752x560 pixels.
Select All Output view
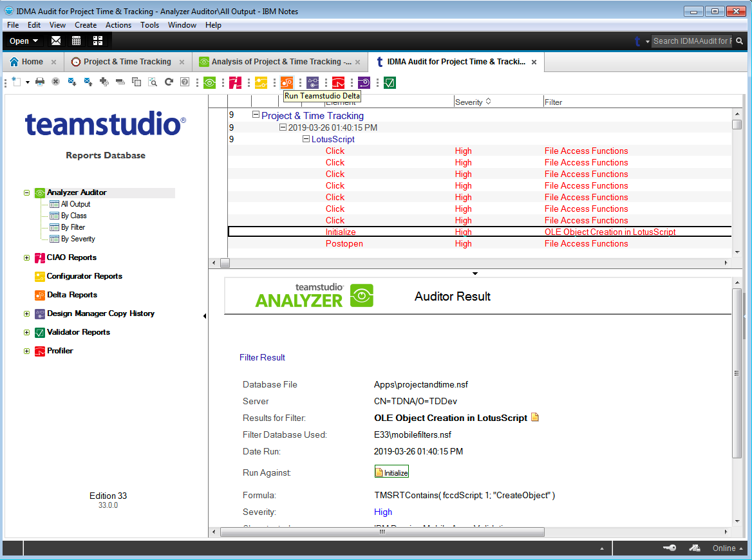coord(75,204)
